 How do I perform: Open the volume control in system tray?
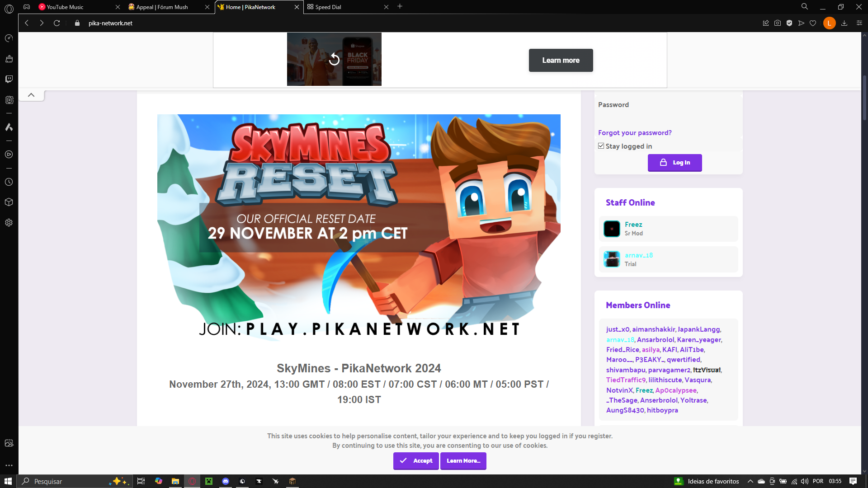click(805, 481)
